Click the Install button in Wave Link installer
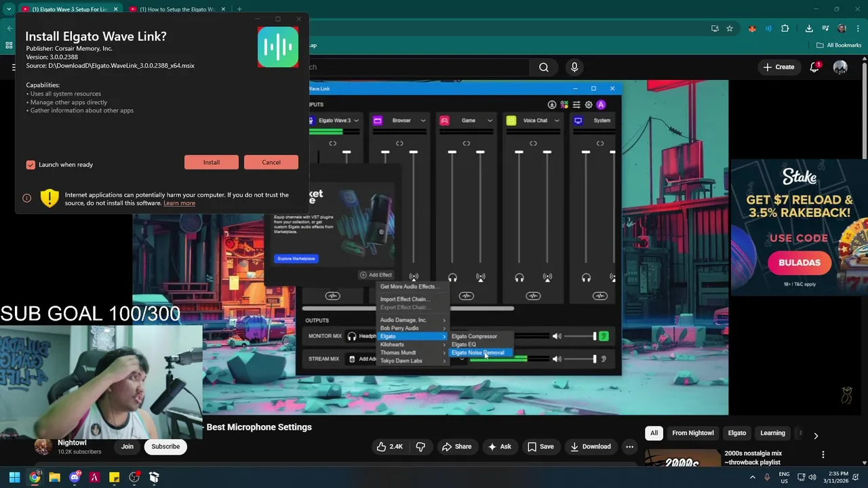This screenshot has width=868, height=488. (211, 162)
